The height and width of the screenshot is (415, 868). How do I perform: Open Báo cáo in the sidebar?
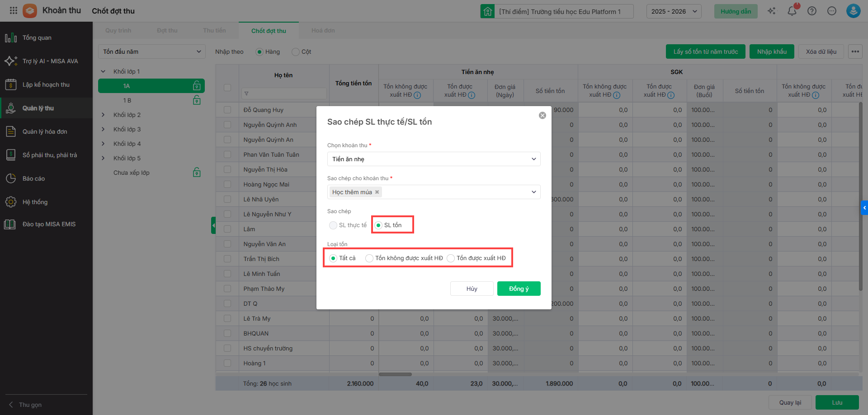(33, 178)
